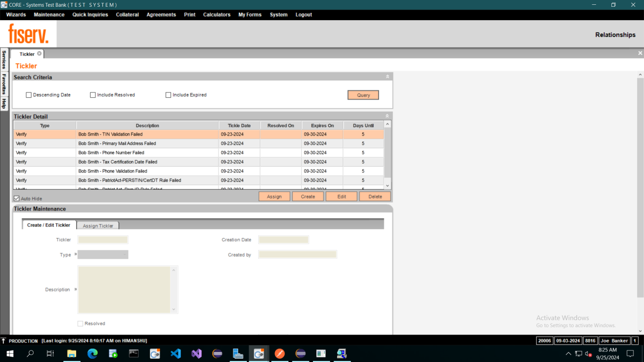Open the Collateral menu
This screenshot has height=362, width=644.
(x=127, y=15)
